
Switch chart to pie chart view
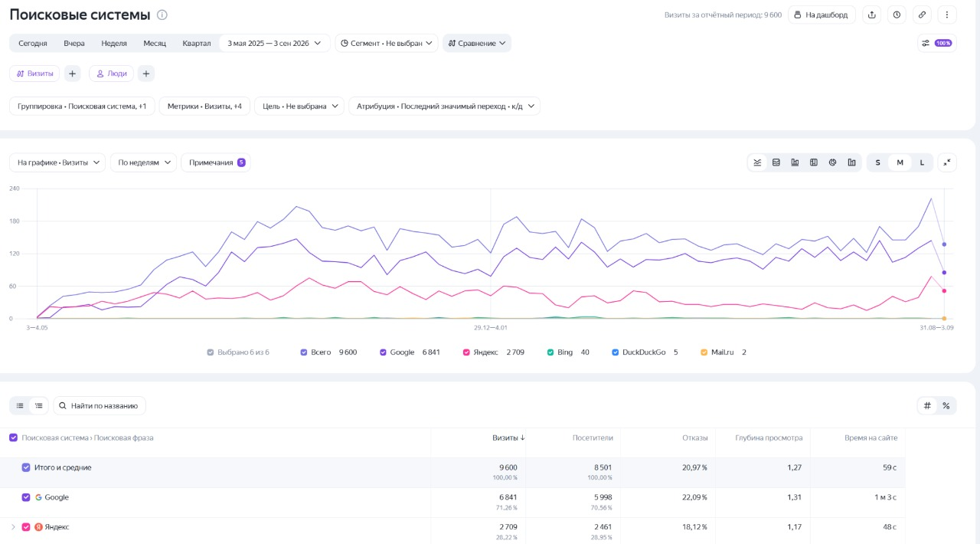[832, 162]
